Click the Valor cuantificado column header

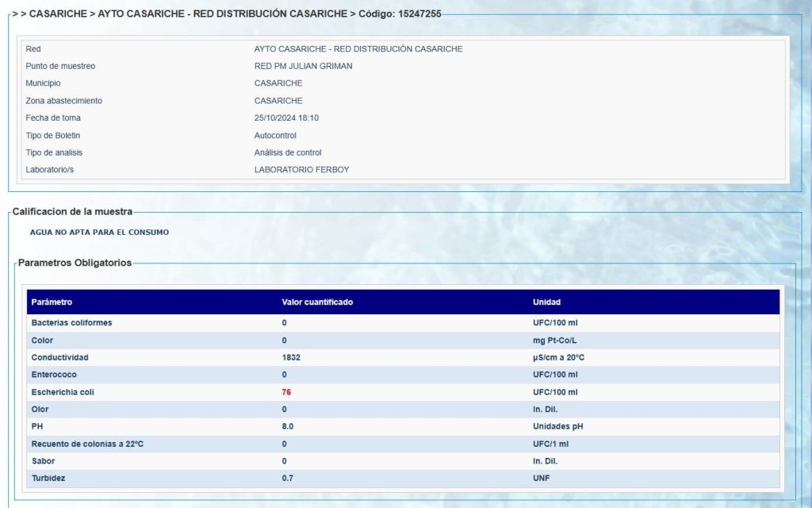coord(317,302)
